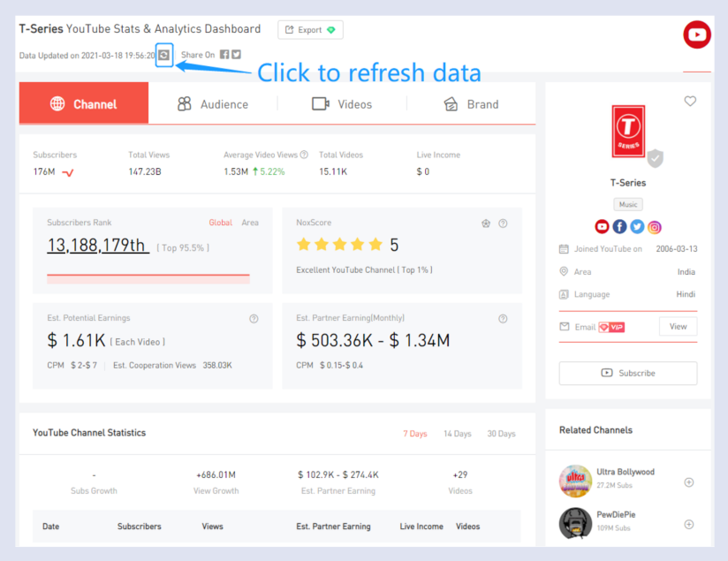Open Ultra Bollywood channel link
The width and height of the screenshot is (728, 561).
coord(626,472)
